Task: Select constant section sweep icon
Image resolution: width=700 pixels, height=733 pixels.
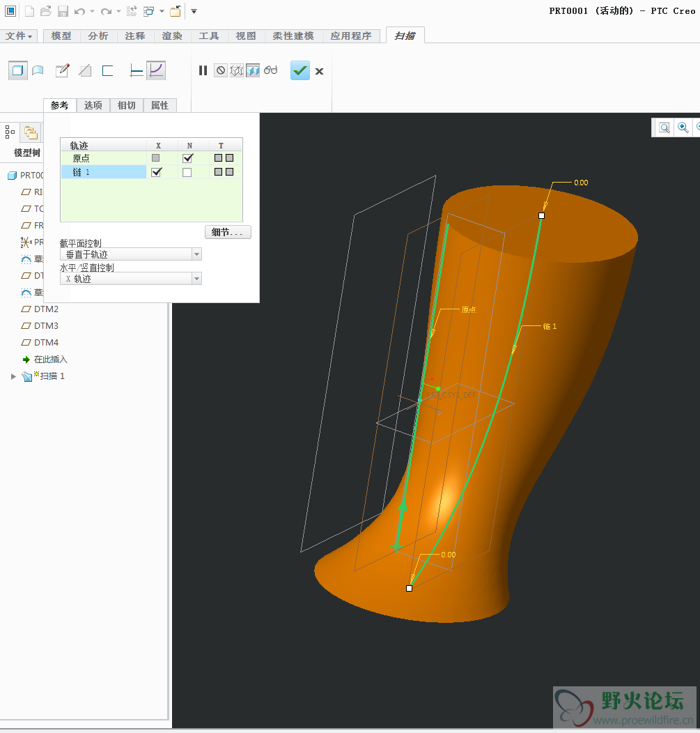Action: 136,70
